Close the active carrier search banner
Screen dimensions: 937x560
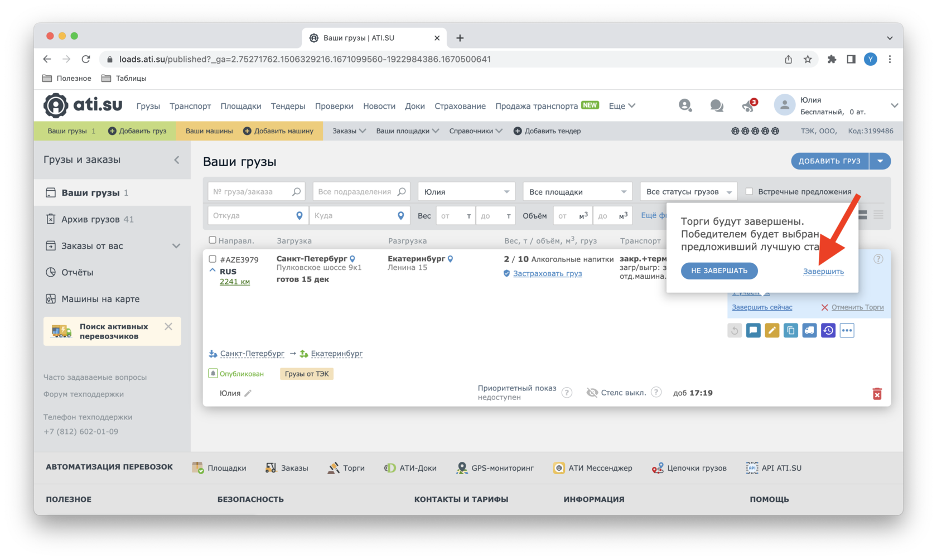point(168,327)
